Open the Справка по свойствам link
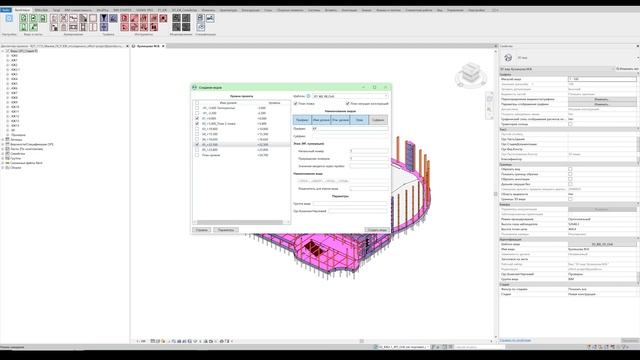This screenshot has width=640, height=360. pos(516,340)
